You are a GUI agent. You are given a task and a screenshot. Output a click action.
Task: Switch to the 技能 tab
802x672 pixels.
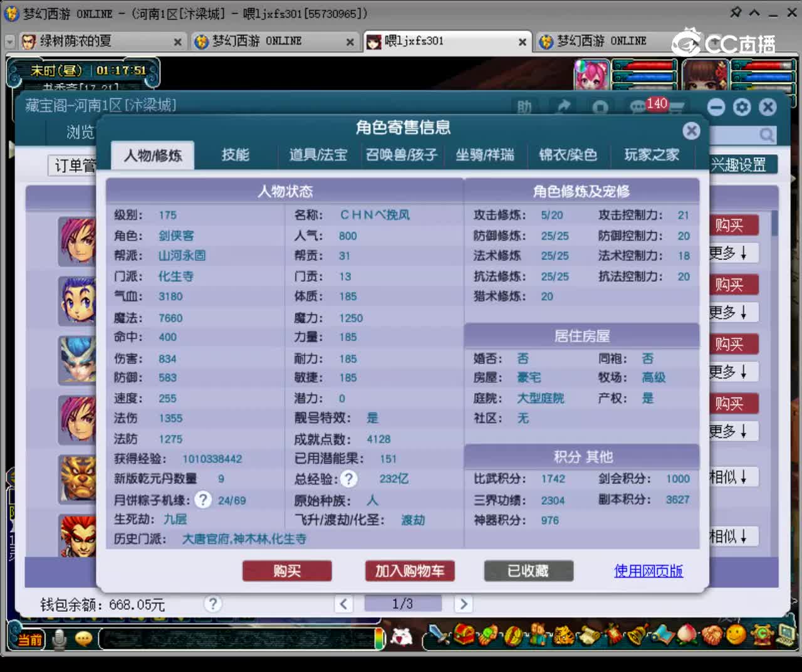(x=235, y=155)
